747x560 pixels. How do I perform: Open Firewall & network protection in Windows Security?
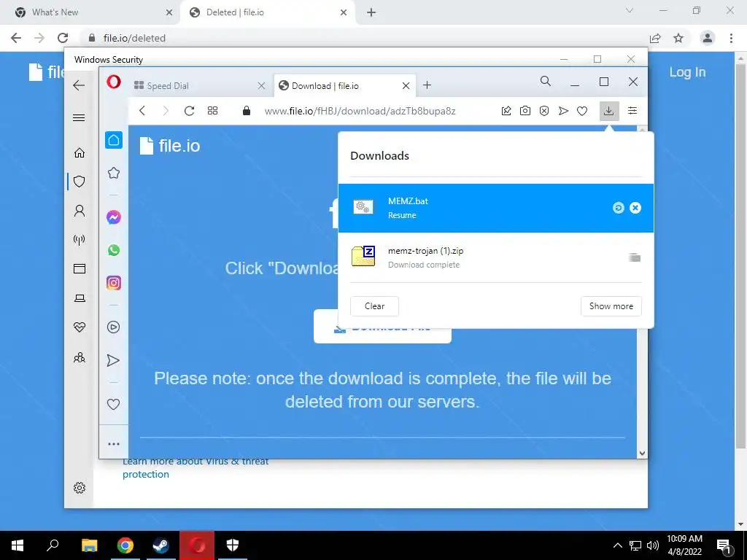[x=79, y=239]
